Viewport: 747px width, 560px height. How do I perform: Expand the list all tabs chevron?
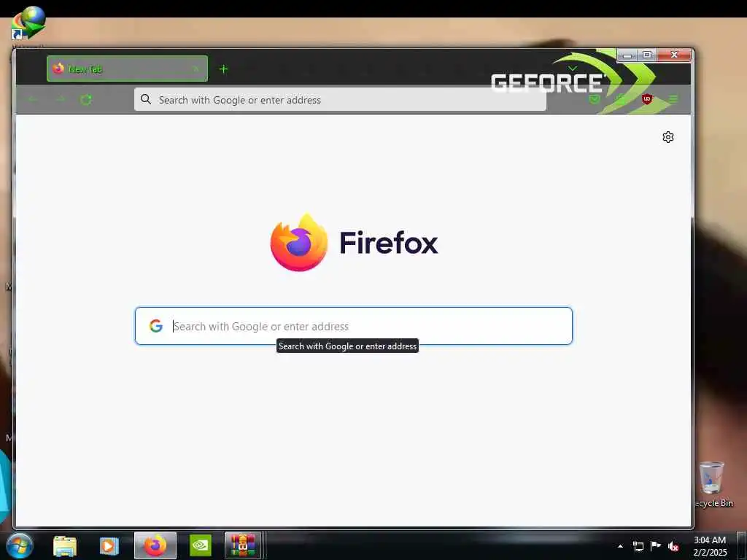click(572, 69)
